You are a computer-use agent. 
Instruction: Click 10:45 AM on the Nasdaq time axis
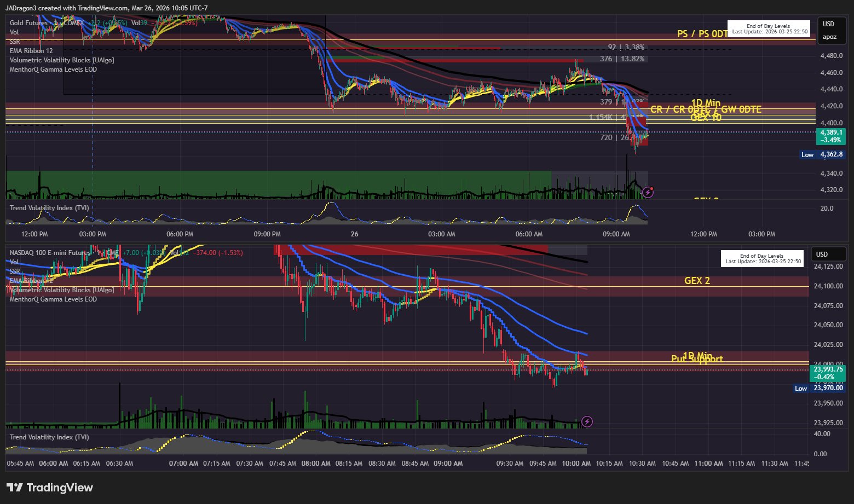pyautogui.click(x=676, y=464)
